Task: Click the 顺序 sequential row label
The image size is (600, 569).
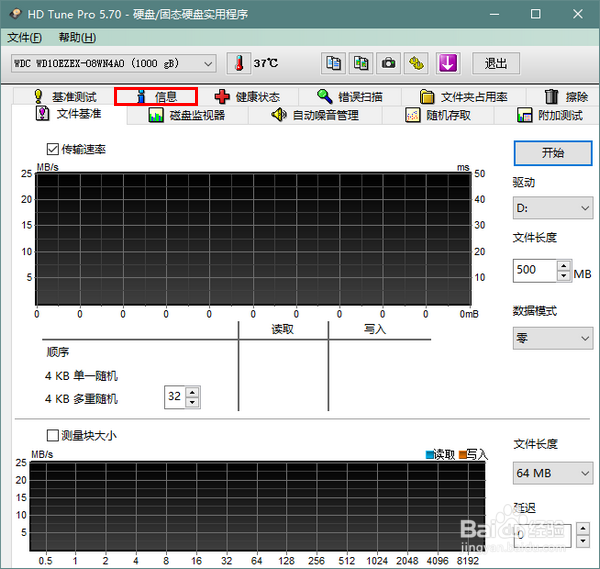Action: coord(58,352)
